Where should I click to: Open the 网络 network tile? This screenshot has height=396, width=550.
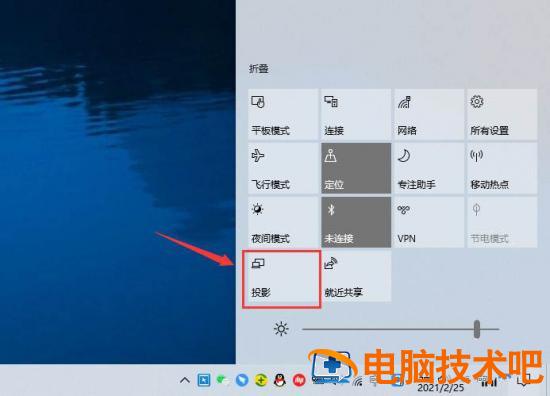(429, 114)
